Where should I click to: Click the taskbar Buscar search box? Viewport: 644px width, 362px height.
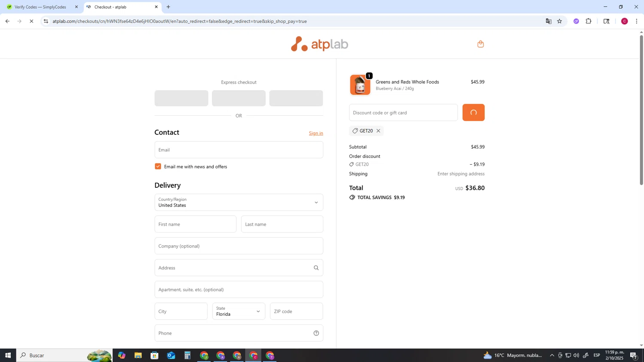(x=64, y=356)
